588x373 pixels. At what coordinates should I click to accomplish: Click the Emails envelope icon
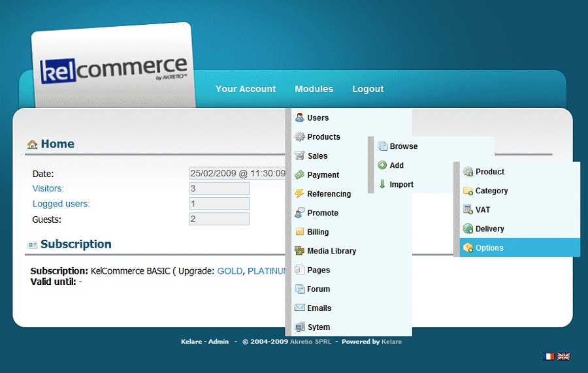(300, 308)
